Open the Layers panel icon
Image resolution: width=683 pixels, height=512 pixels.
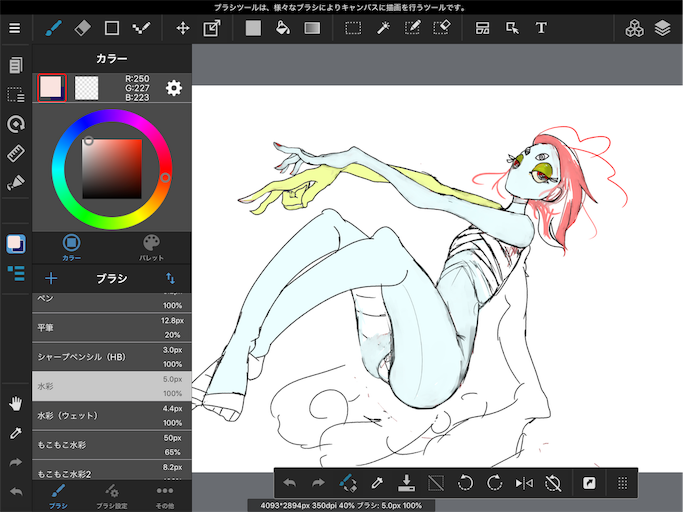(662, 28)
